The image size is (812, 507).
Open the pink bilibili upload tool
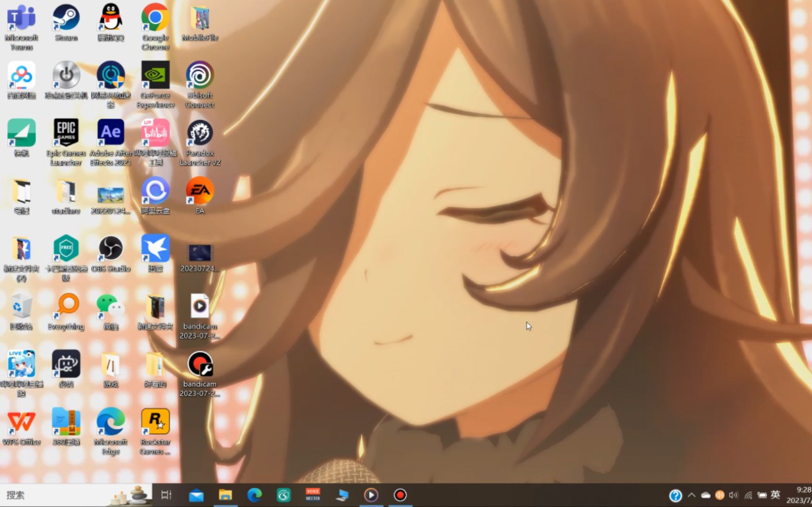[155, 143]
